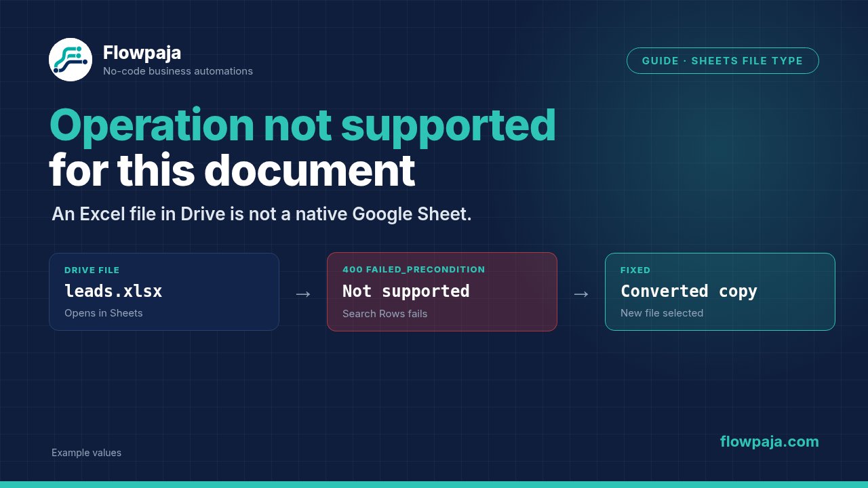Click the 'Example values' footnote
This screenshot has height=488, width=868.
[87, 453]
